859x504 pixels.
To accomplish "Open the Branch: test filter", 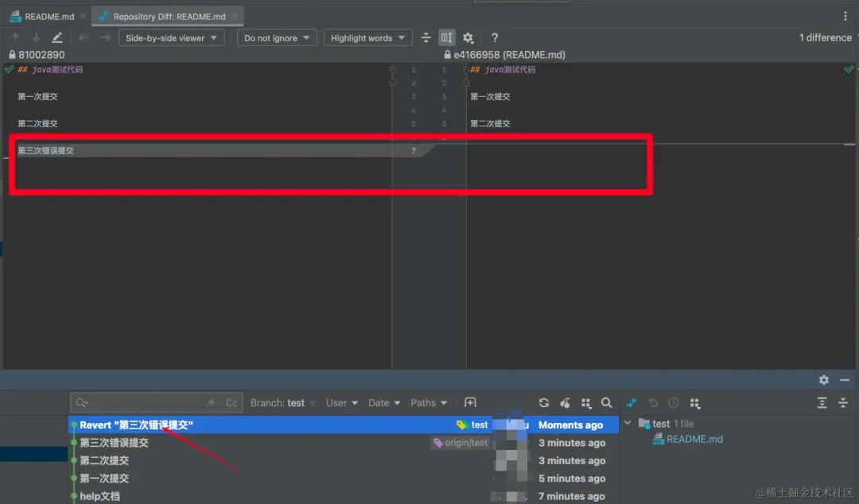I will pyautogui.click(x=278, y=403).
